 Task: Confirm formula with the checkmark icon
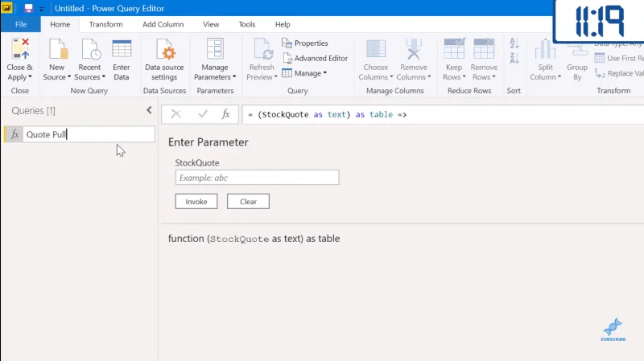(x=203, y=114)
